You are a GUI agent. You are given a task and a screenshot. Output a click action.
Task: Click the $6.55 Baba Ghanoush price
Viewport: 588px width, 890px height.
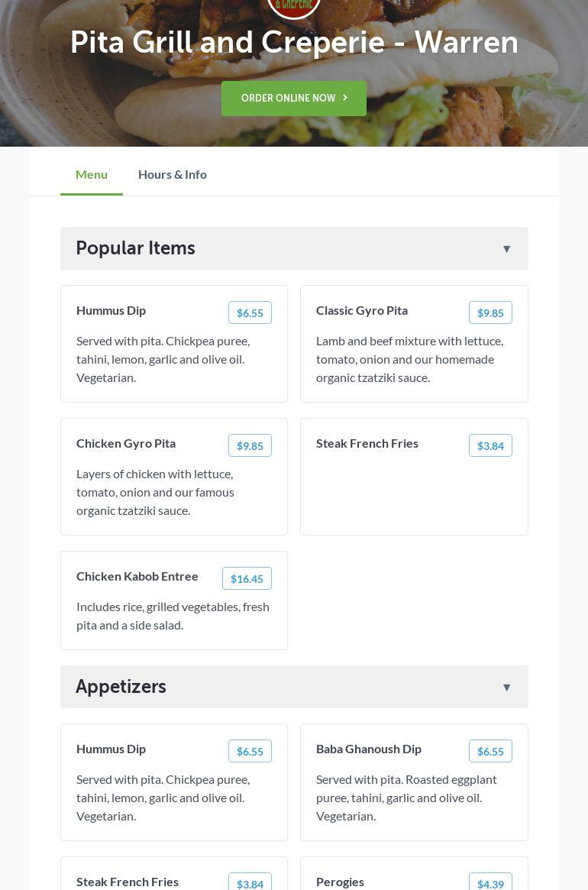tap(490, 751)
